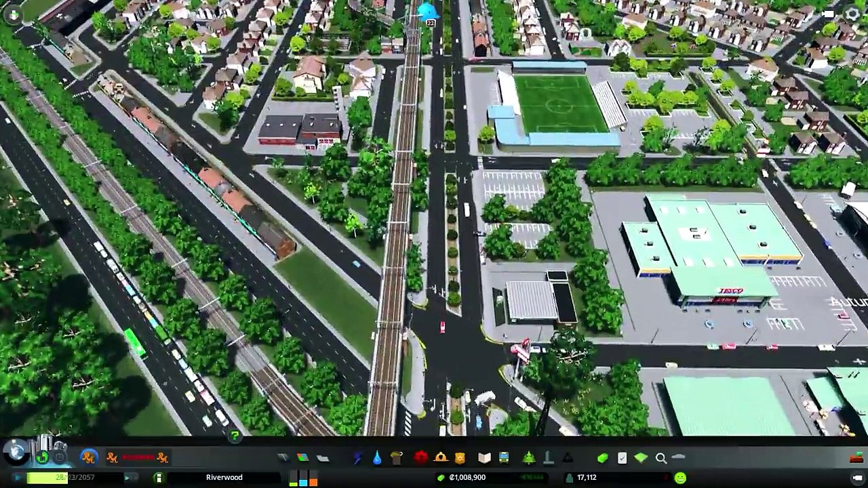Open the Zoning tool menu

[x=303, y=458]
